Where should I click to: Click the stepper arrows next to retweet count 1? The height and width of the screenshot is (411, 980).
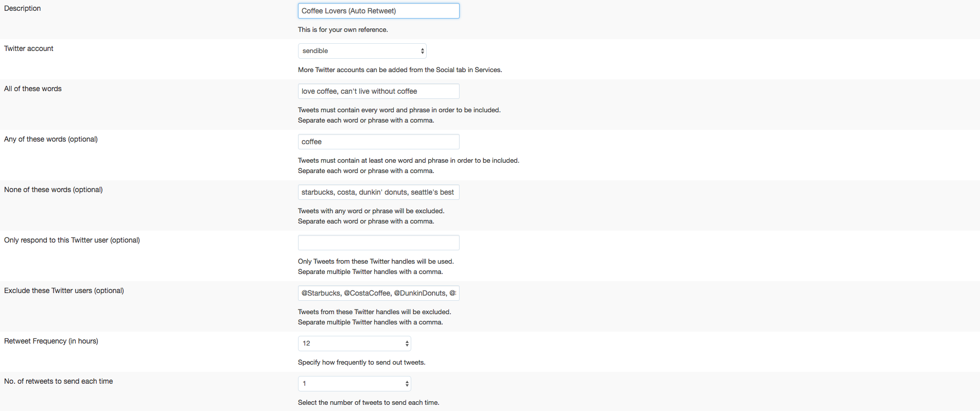406,383
